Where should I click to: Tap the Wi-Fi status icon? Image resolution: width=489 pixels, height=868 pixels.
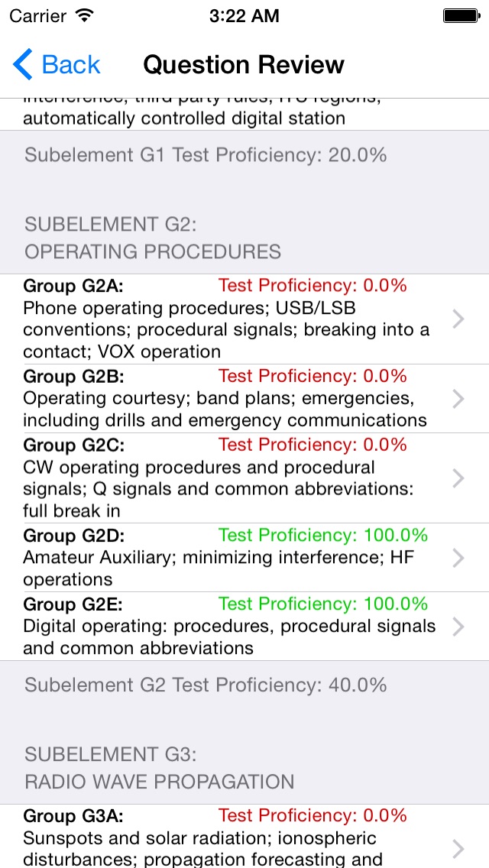click(x=86, y=15)
